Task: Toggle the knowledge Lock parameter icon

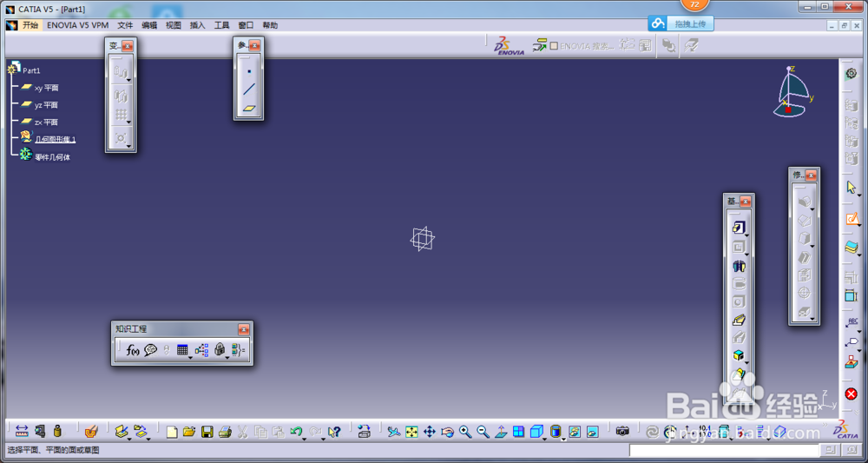Action: [220, 350]
